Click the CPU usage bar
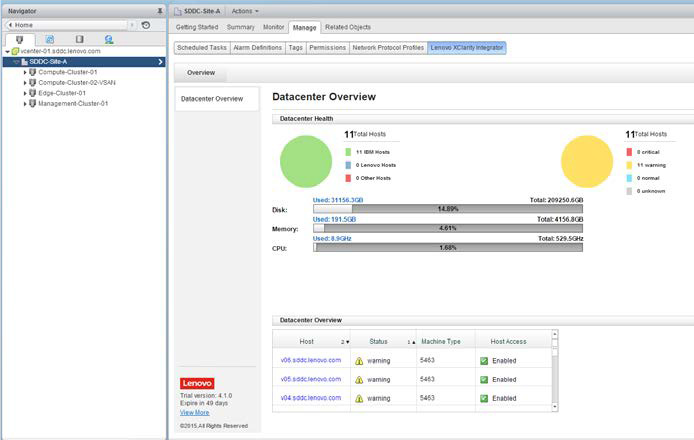Image resolution: width=694 pixels, height=440 pixels. (448, 247)
